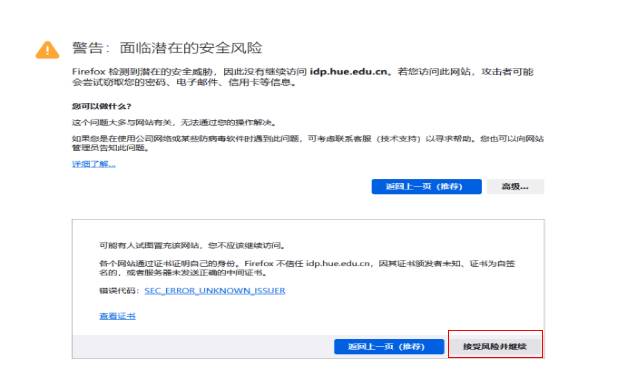Click the sentence 这个问题大多与网站有关
The width and height of the screenshot is (628, 382).
tap(122, 123)
